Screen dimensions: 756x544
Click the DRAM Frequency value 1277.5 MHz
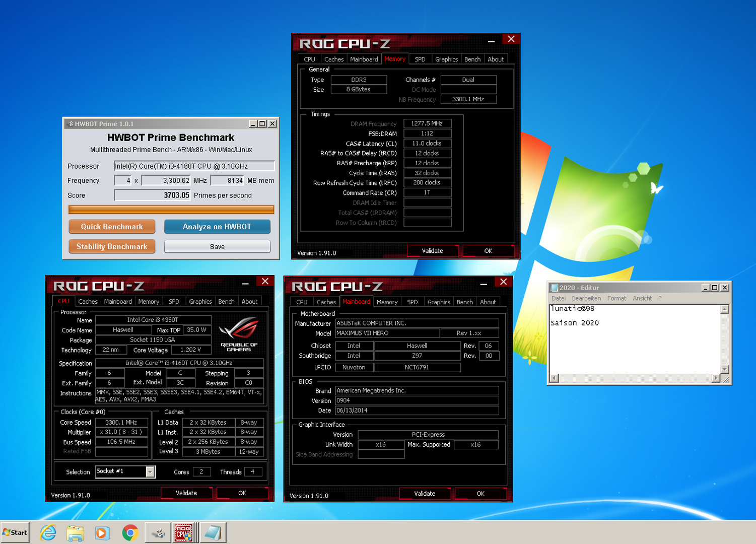(427, 123)
